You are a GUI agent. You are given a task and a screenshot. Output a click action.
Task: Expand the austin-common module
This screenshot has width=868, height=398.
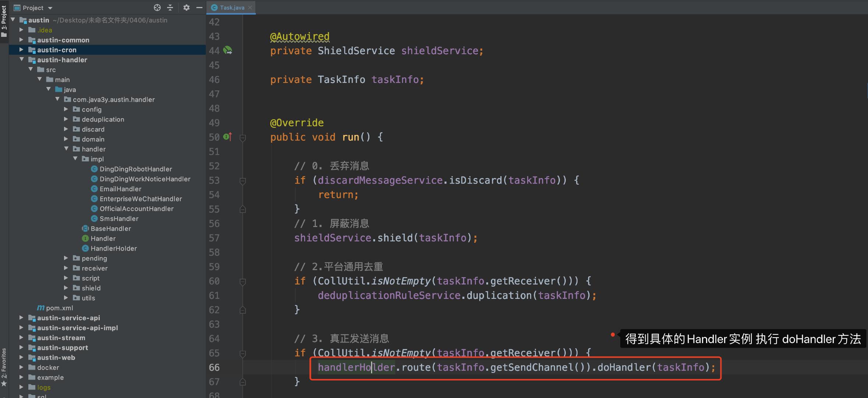pos(21,40)
